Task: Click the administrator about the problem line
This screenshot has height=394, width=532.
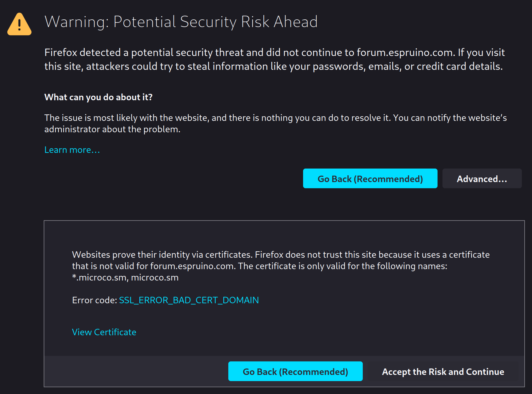Action: point(112,129)
